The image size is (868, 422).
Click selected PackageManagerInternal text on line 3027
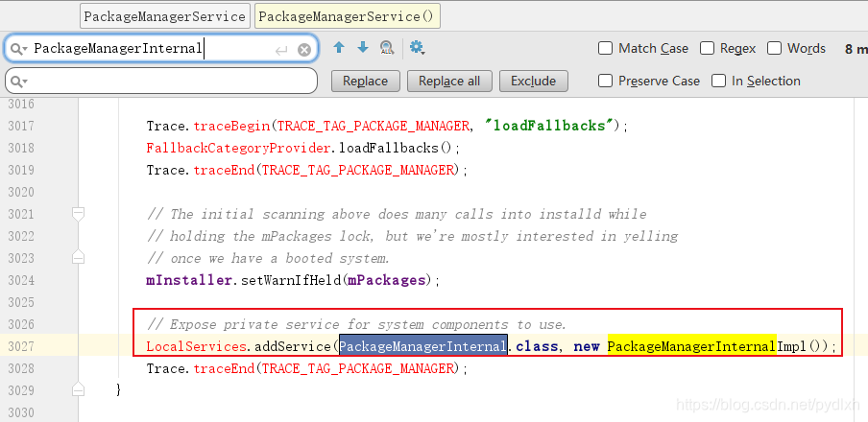click(422, 346)
